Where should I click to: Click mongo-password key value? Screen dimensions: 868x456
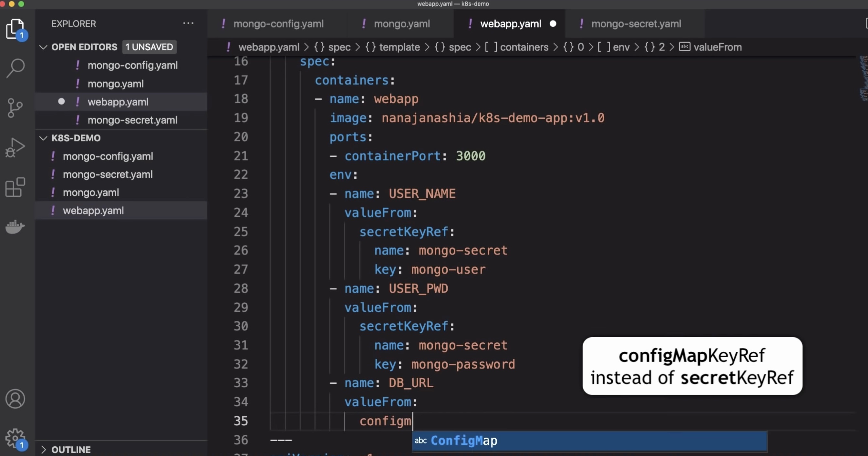tap(463, 364)
